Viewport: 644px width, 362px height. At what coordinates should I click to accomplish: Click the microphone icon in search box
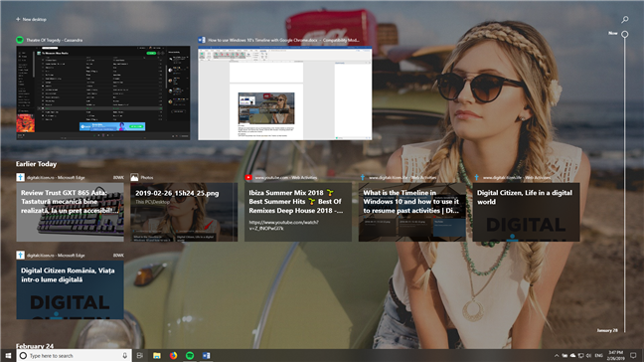pyautogui.click(x=125, y=355)
